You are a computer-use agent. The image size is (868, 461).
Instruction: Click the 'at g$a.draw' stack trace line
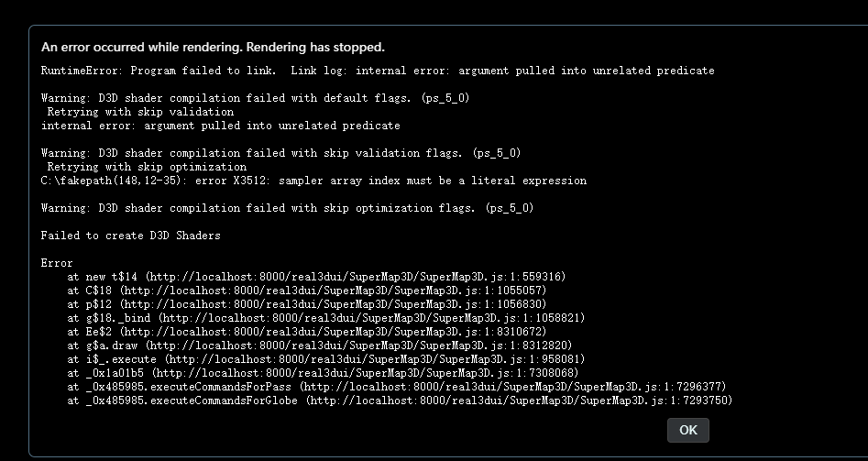(319, 346)
